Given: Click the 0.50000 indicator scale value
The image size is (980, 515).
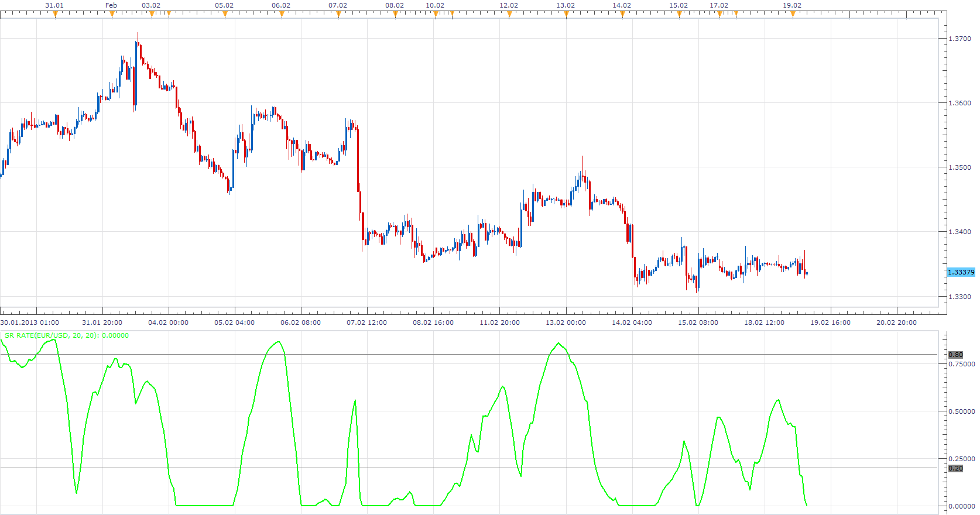Looking at the screenshot, I should pos(962,411).
